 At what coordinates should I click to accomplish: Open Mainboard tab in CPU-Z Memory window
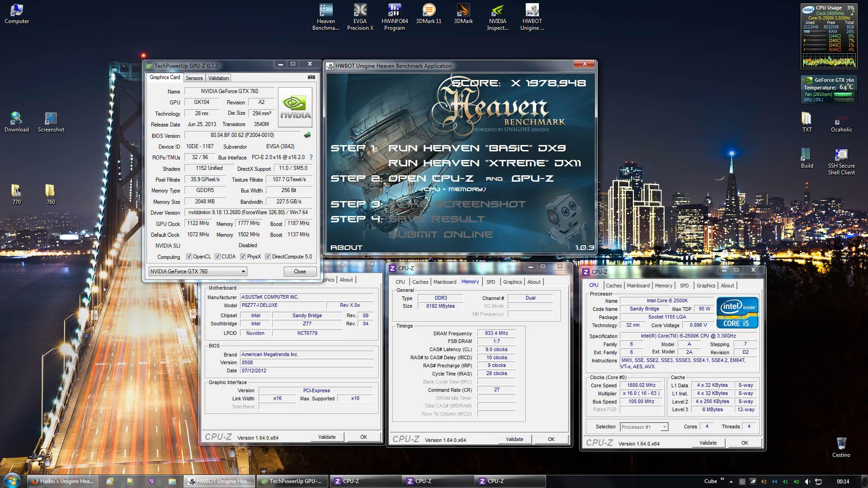(445, 282)
